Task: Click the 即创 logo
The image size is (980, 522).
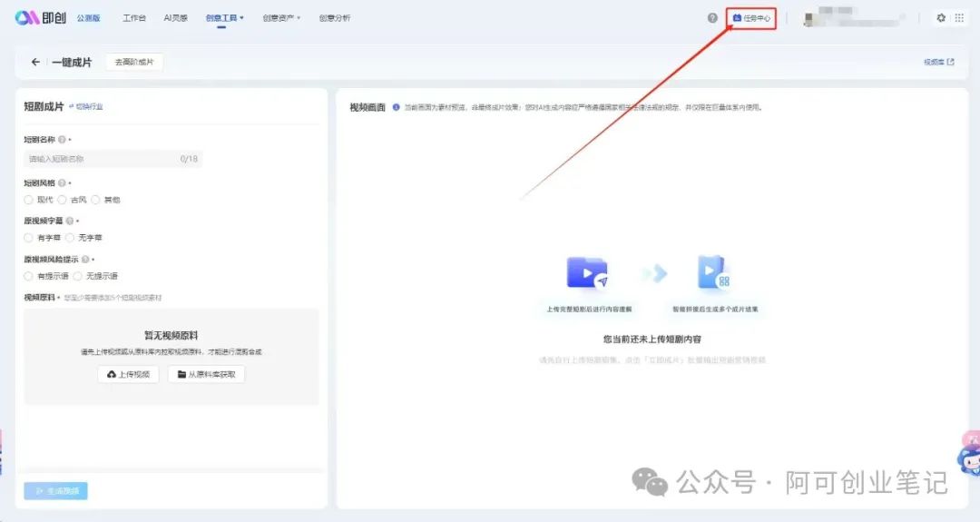Action: click(40, 18)
